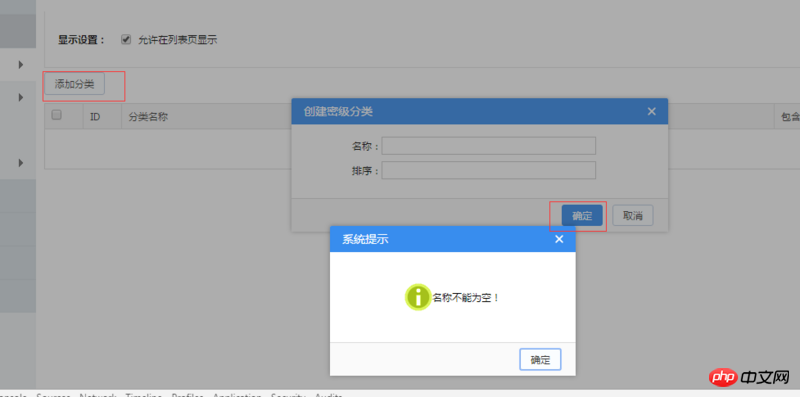Viewport: 800px width, 397px height.
Task: Close the 创建密级分类 dialog with X
Action: 652,111
